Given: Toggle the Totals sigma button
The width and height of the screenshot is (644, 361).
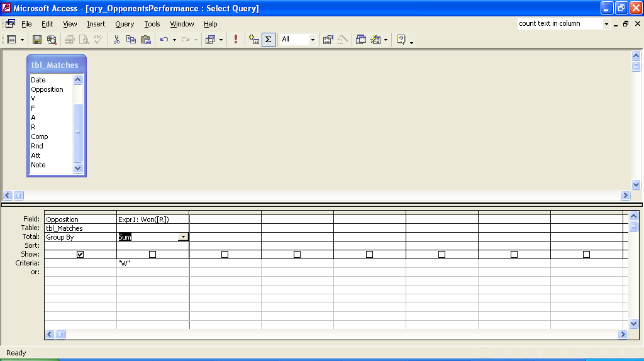Looking at the screenshot, I should click(269, 40).
